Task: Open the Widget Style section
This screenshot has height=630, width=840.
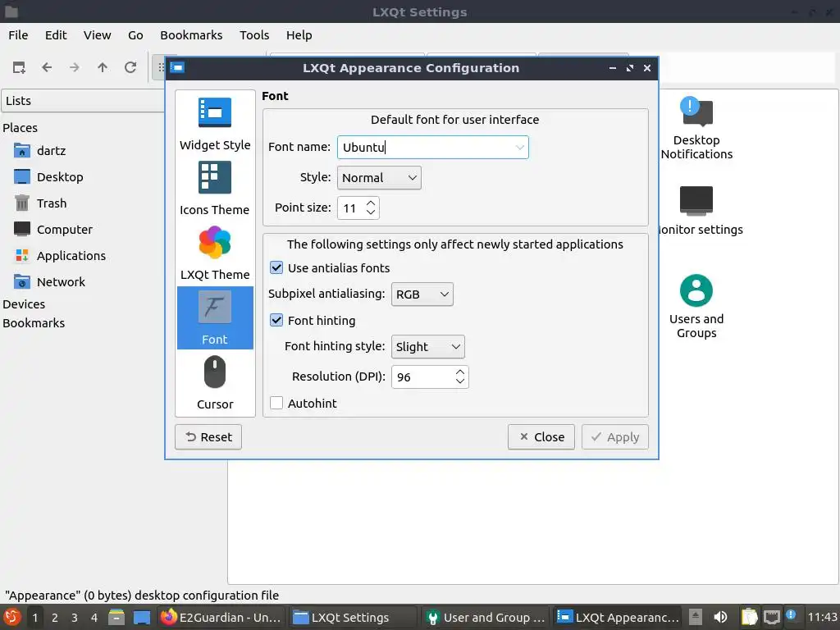Action: [x=215, y=125]
